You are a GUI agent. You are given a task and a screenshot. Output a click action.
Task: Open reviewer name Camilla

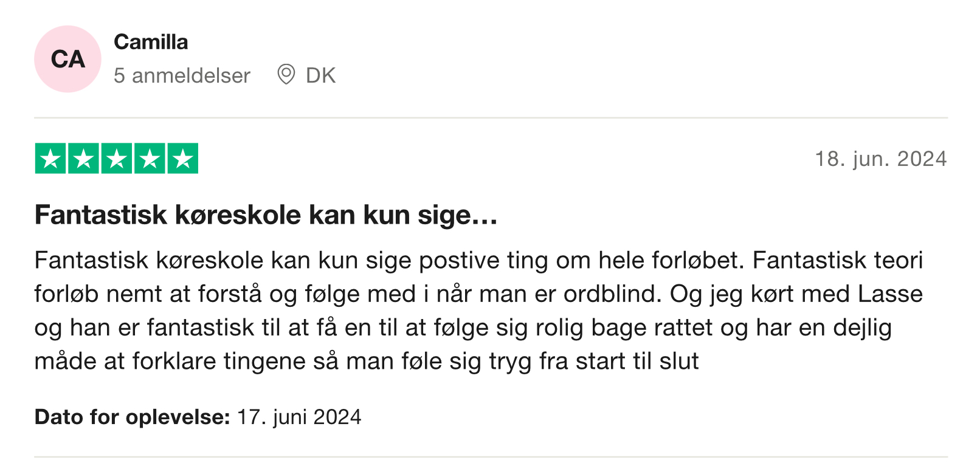tap(151, 42)
